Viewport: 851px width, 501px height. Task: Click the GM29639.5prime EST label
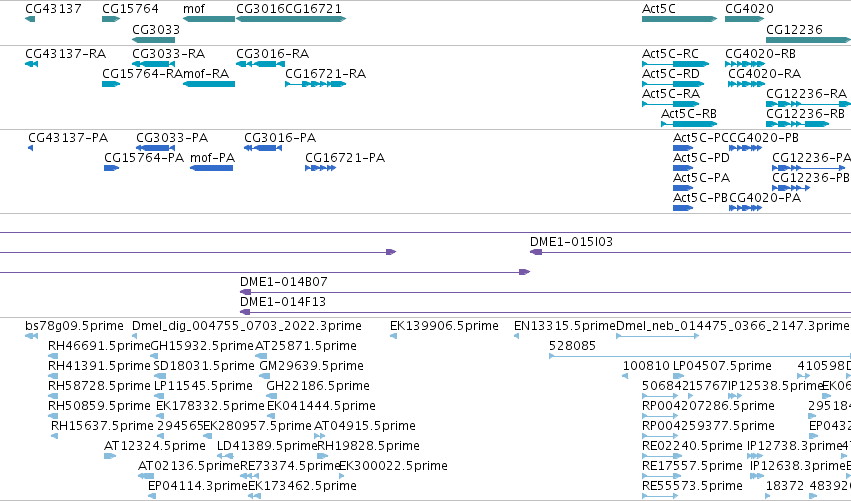coord(312,366)
